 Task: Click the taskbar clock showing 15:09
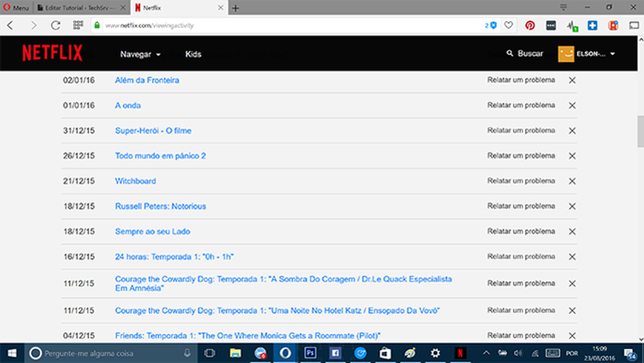[599, 353]
